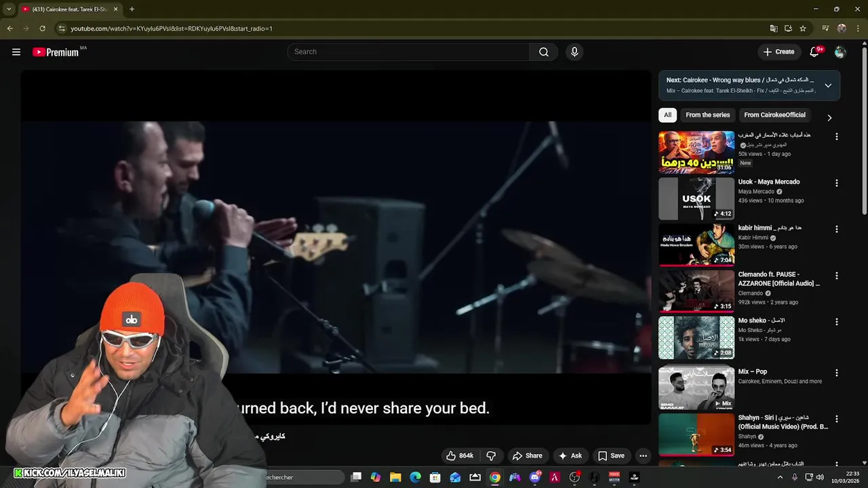Reload the page in Chrome

[42, 28]
